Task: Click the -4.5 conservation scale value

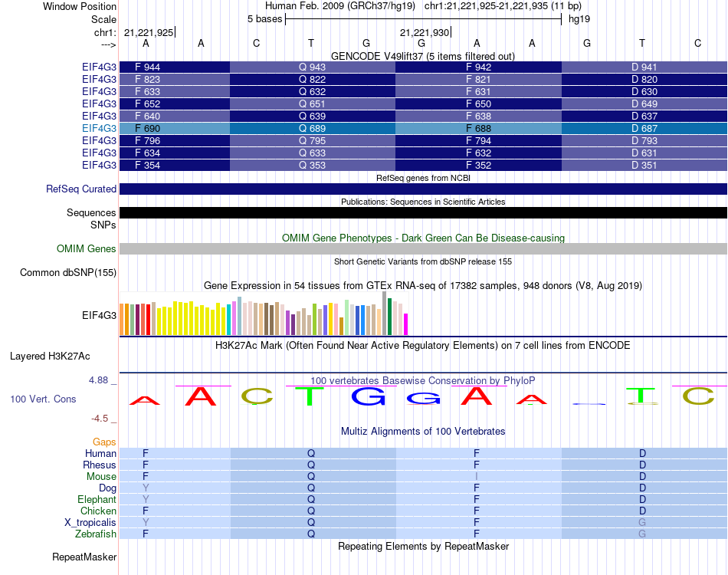Action: 100,419
